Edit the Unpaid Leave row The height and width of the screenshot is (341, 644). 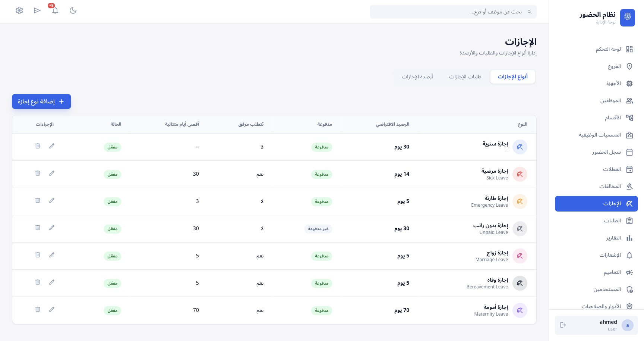52,228
